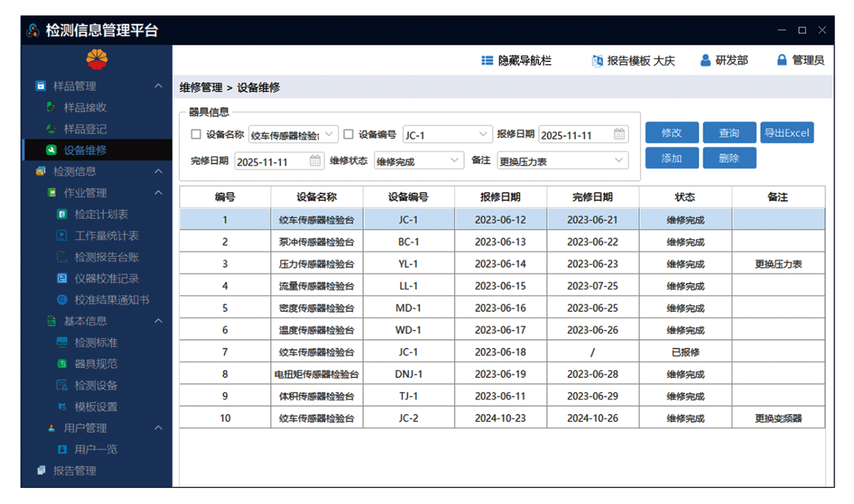
Task: Click the 查询 button
Action: tap(729, 133)
